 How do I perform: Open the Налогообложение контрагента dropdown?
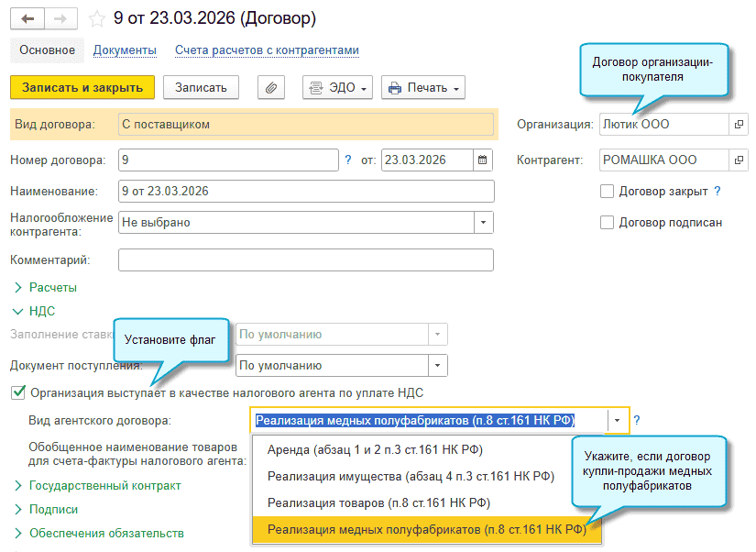click(483, 222)
